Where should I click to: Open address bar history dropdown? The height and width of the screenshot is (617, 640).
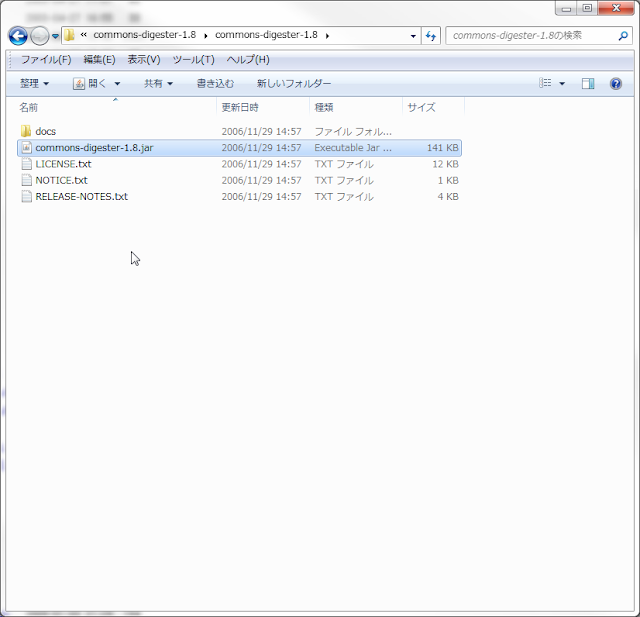[413, 36]
